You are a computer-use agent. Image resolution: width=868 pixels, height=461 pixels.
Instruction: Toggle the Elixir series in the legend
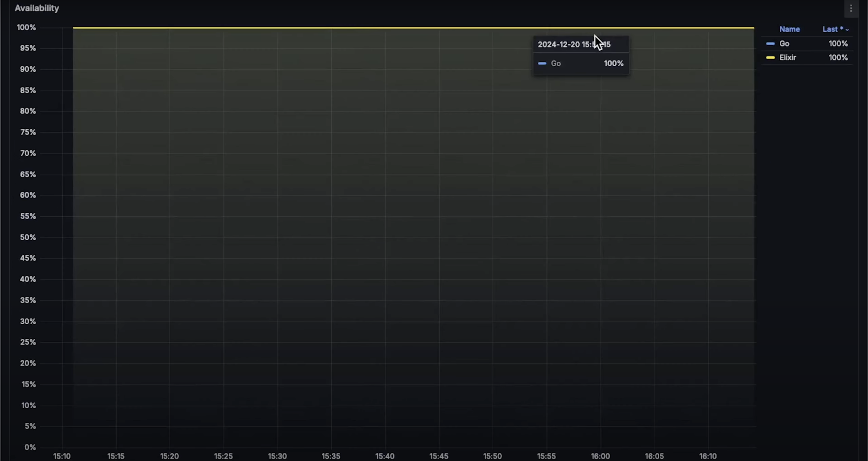pos(787,58)
